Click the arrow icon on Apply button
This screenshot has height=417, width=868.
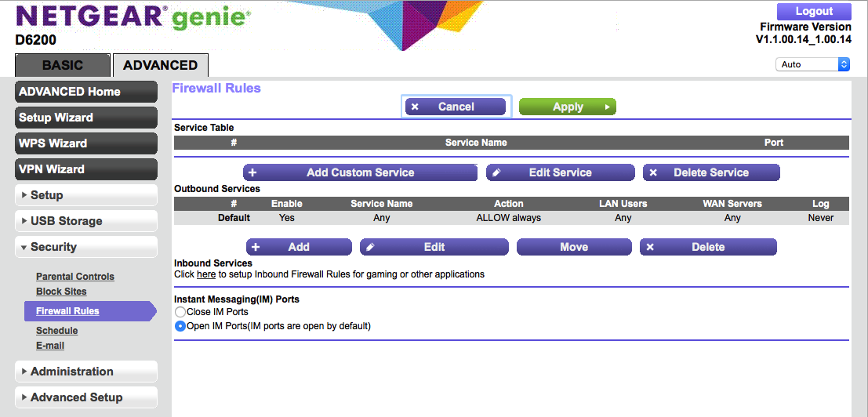click(x=607, y=107)
